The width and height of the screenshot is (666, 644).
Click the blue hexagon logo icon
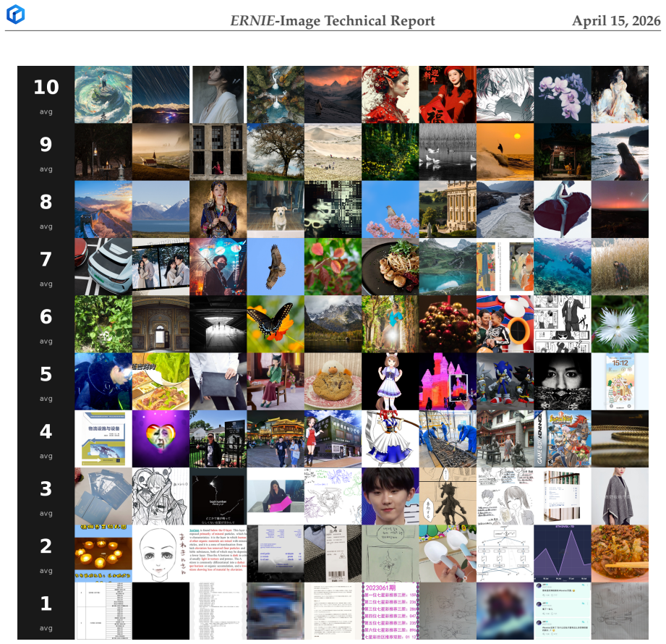(x=15, y=14)
